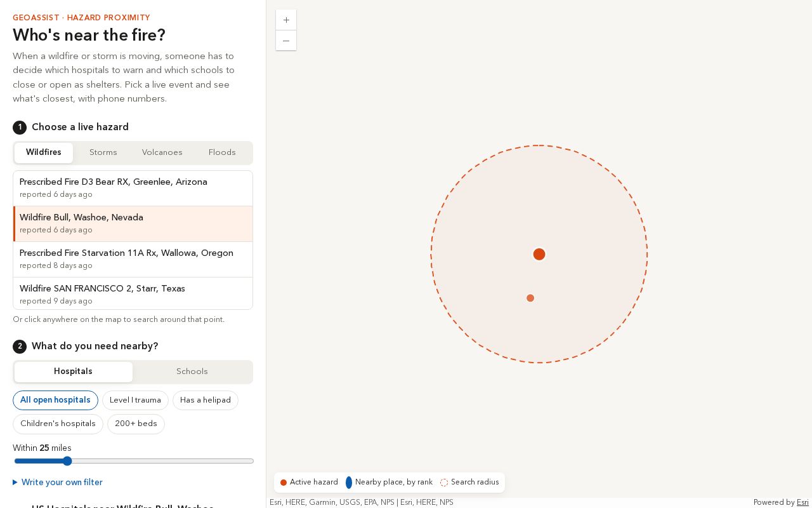Switch to the Floods tab
Image resolution: width=812 pixels, height=508 pixels.
tap(222, 153)
